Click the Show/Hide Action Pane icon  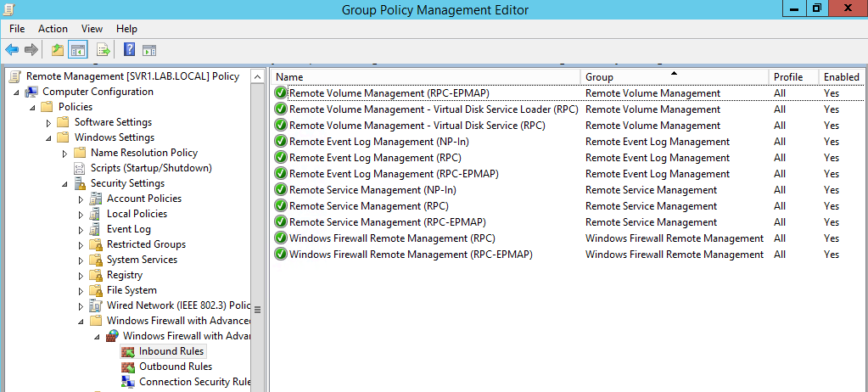point(149,50)
